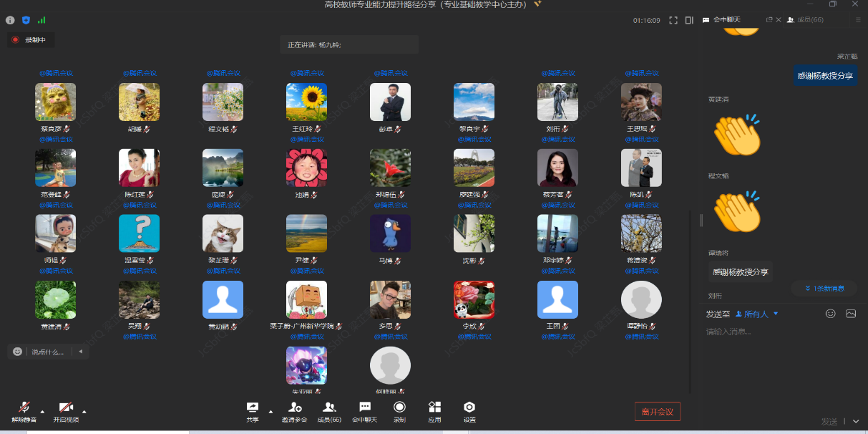Click the 离开会议 leave meeting button
Image resolution: width=868 pixels, height=434 pixels.
click(657, 412)
